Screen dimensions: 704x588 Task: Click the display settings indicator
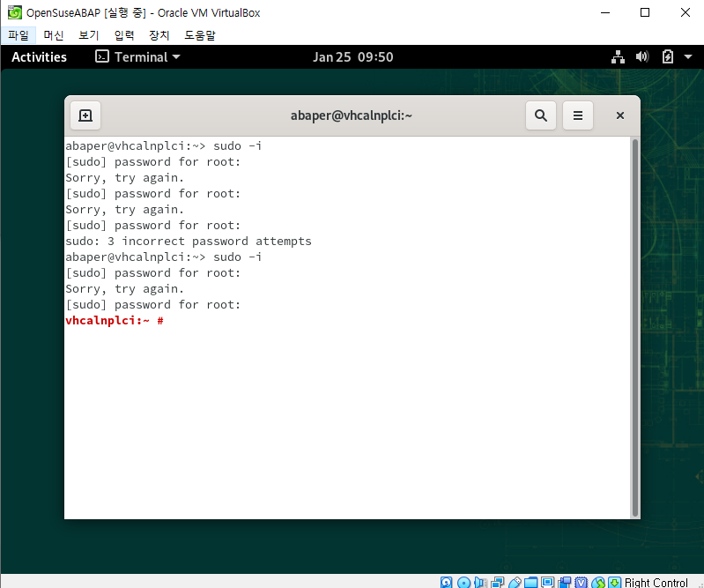click(547, 582)
